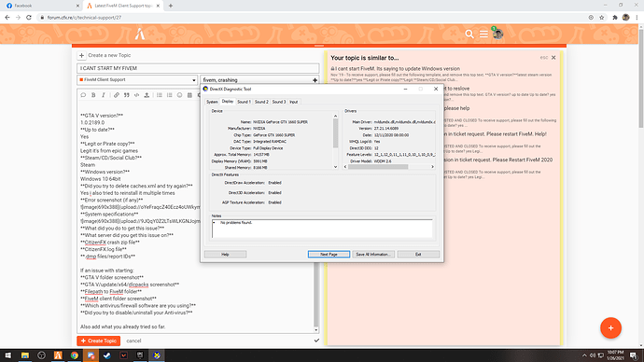This screenshot has width=644, height=362.
Task: Open the emoji picker in composer
Action: pyautogui.click(x=179, y=95)
